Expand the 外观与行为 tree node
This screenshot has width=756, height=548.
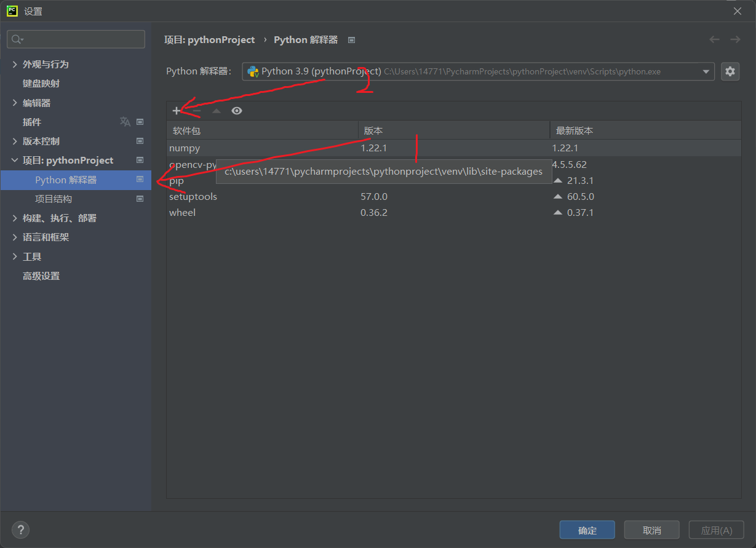[15, 64]
